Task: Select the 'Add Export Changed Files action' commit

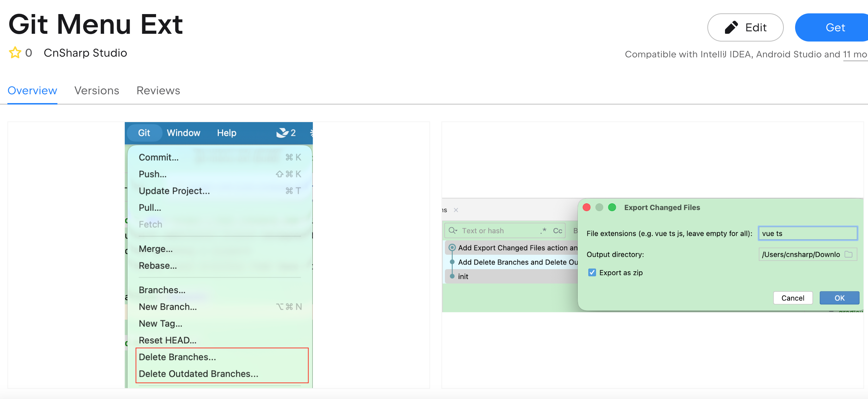Action: tap(512, 248)
